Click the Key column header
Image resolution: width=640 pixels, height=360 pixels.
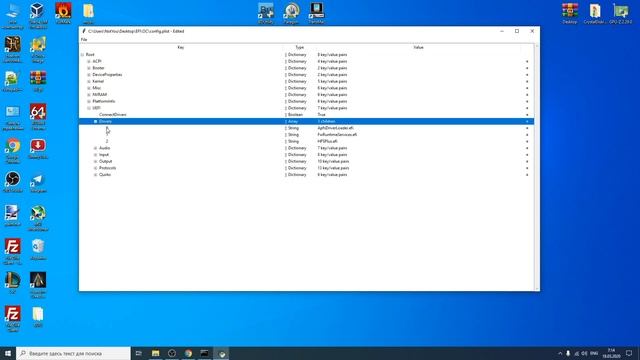click(180, 47)
